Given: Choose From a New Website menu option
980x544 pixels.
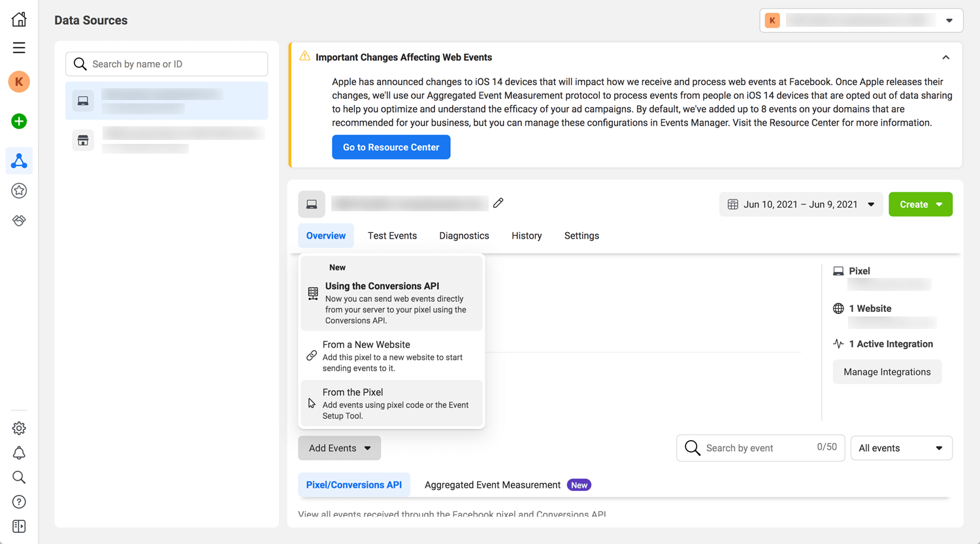Looking at the screenshot, I should (391, 356).
